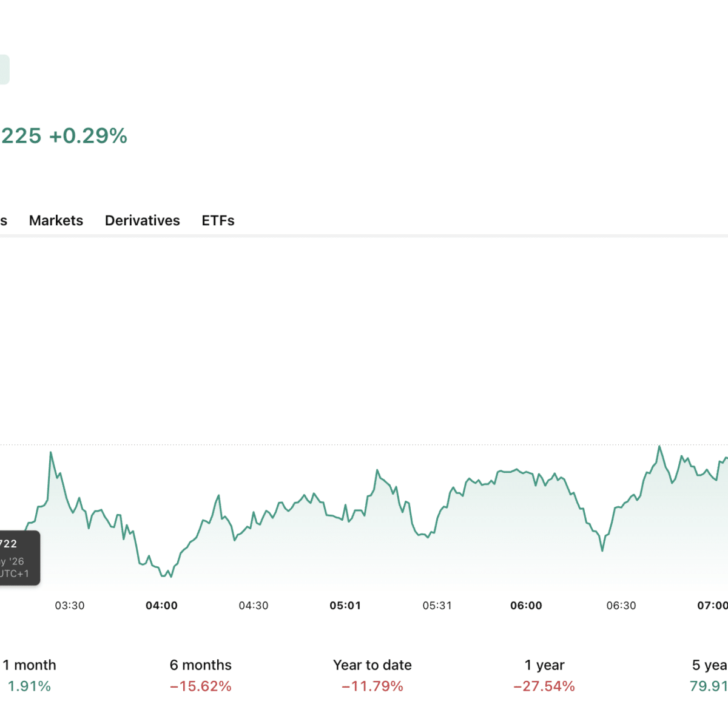Click the bold 06:00 time axis label
The image size is (728, 701).
(526, 606)
